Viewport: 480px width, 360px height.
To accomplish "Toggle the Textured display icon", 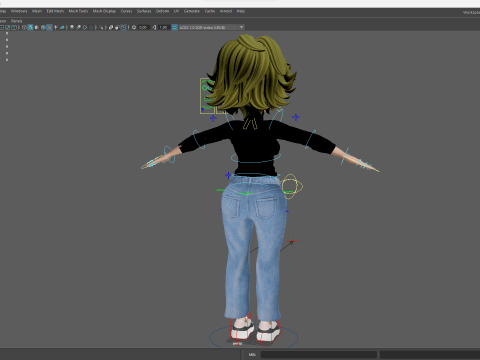I will [x=49, y=27].
